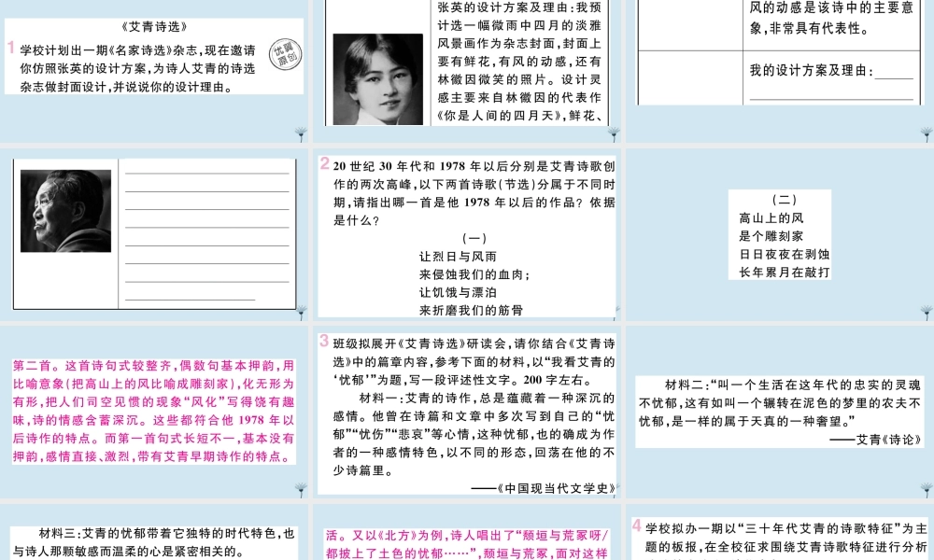Click the question beginning 20世纪30年代和1978年
This screenshot has width=934, height=560.
474,193
